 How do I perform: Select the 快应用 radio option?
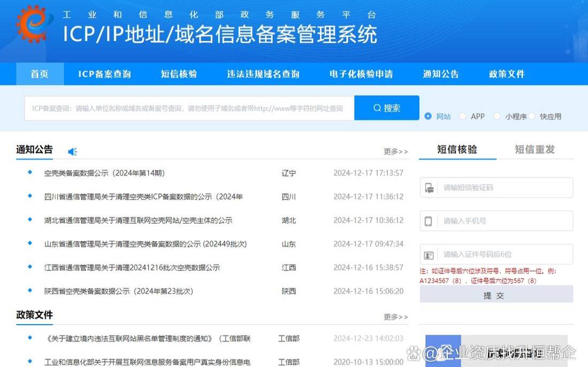(x=532, y=116)
